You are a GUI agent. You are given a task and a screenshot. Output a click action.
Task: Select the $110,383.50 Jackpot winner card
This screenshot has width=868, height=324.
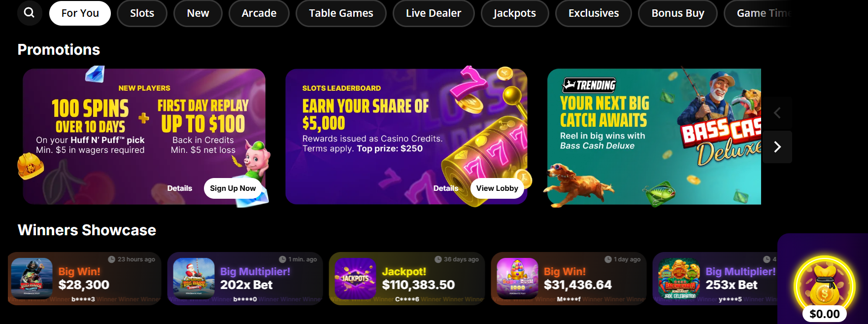[x=407, y=279]
